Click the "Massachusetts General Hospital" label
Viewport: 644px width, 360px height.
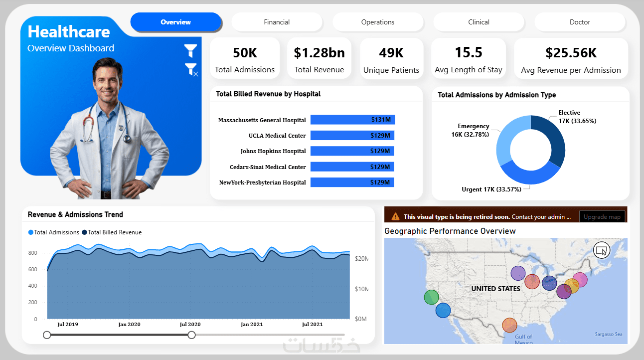[x=262, y=120]
